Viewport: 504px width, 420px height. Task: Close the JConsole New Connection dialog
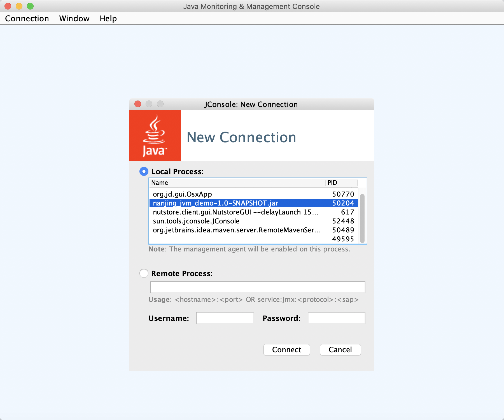(x=138, y=104)
